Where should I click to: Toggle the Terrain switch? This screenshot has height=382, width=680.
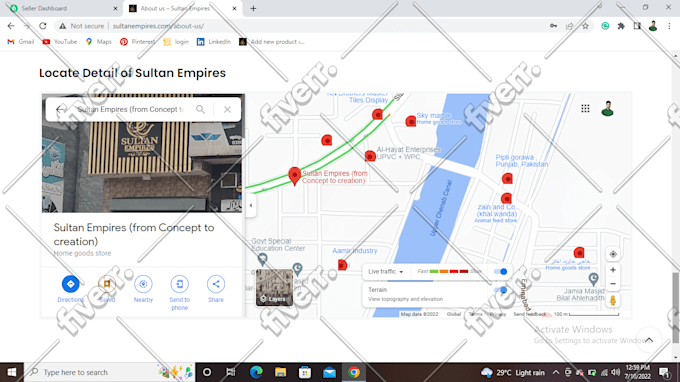click(x=500, y=290)
